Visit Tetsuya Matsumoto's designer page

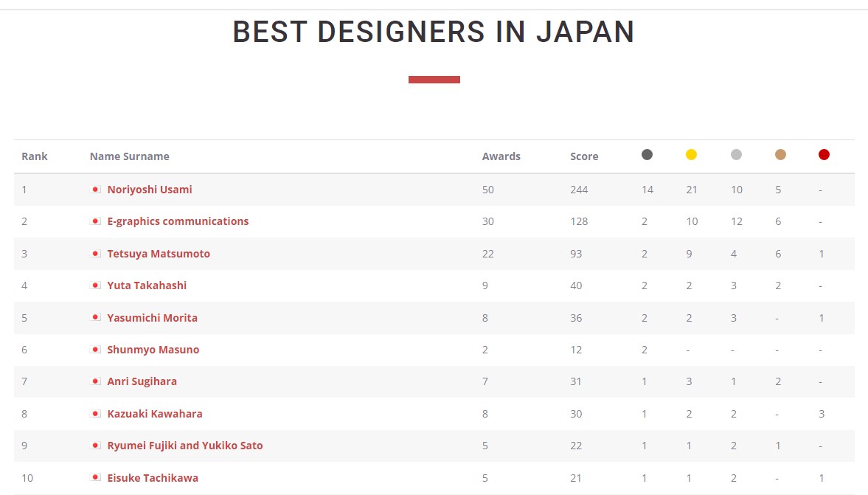[159, 254]
